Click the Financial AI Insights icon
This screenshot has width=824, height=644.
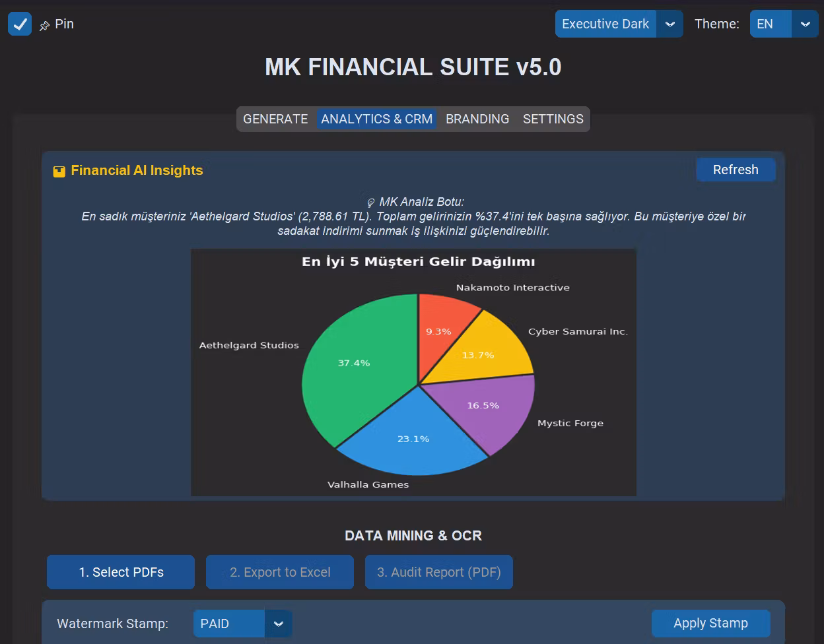coord(59,172)
